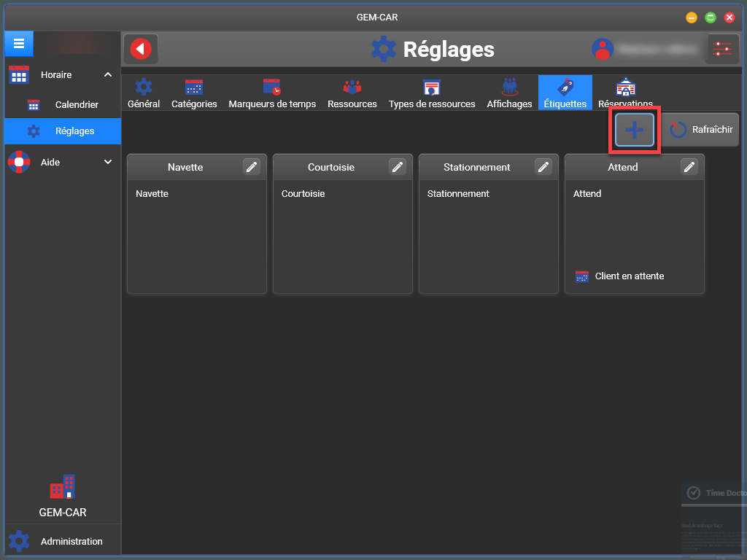Collapse the Horaire section chevron
747x560 pixels.
[108, 75]
